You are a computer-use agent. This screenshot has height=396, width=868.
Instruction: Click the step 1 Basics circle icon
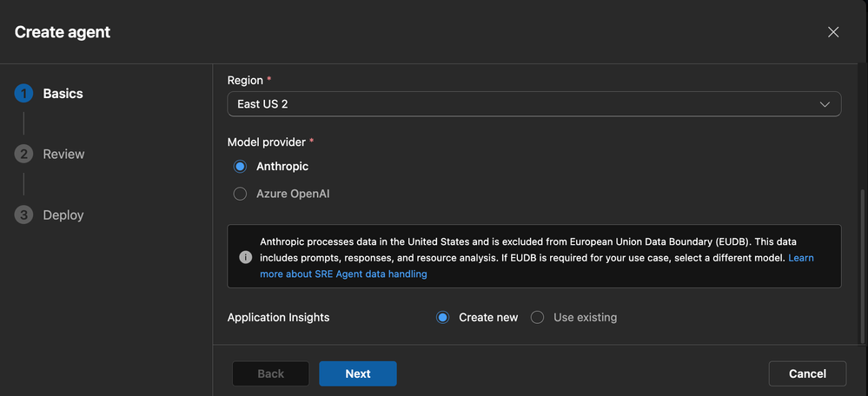(23, 94)
